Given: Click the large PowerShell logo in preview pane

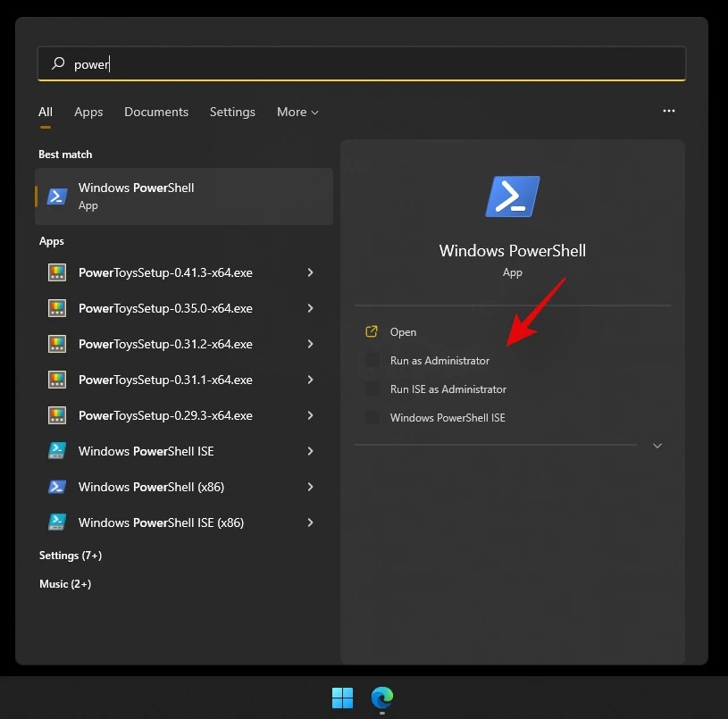Looking at the screenshot, I should pos(513,196).
